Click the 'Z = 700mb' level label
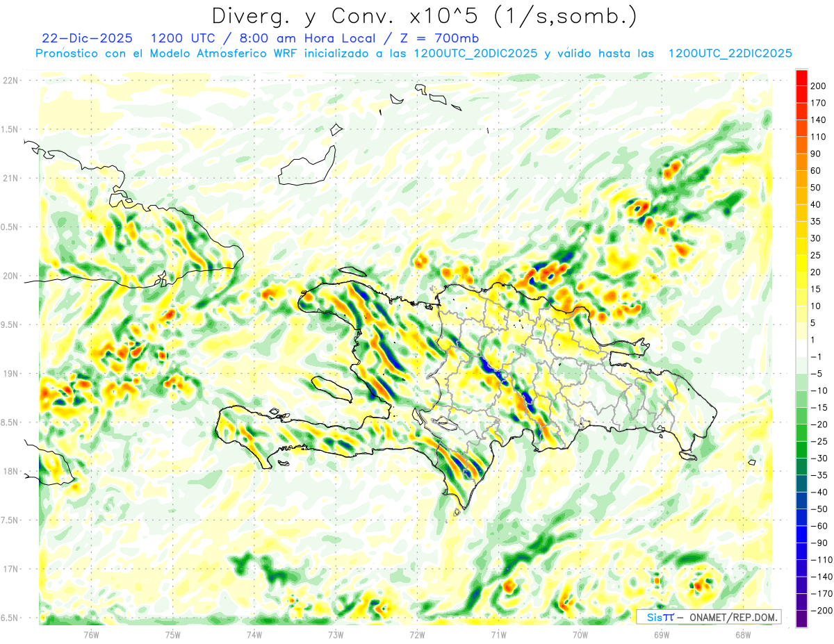Viewport: 834px width, 644px height. click(439, 38)
